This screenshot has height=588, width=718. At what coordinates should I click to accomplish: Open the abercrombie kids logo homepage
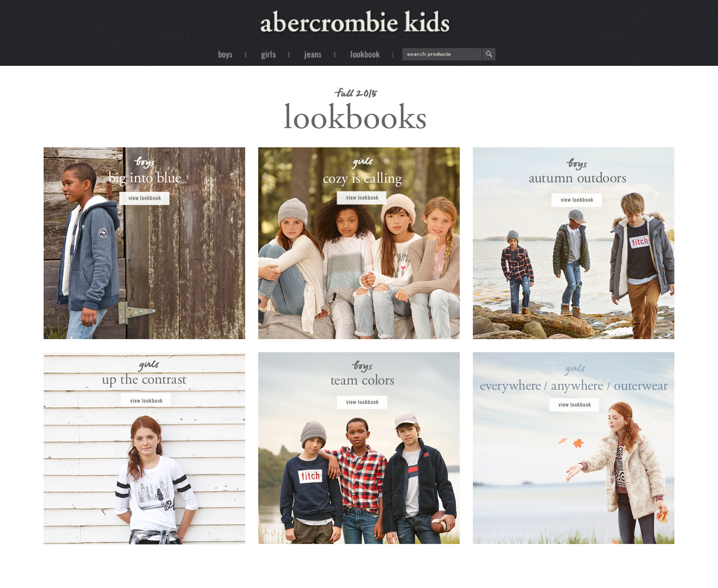point(355,22)
